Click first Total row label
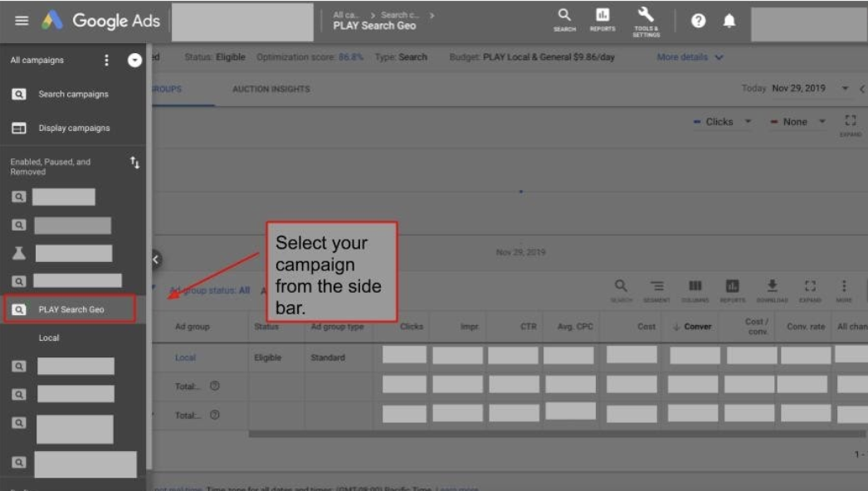 pyautogui.click(x=188, y=386)
